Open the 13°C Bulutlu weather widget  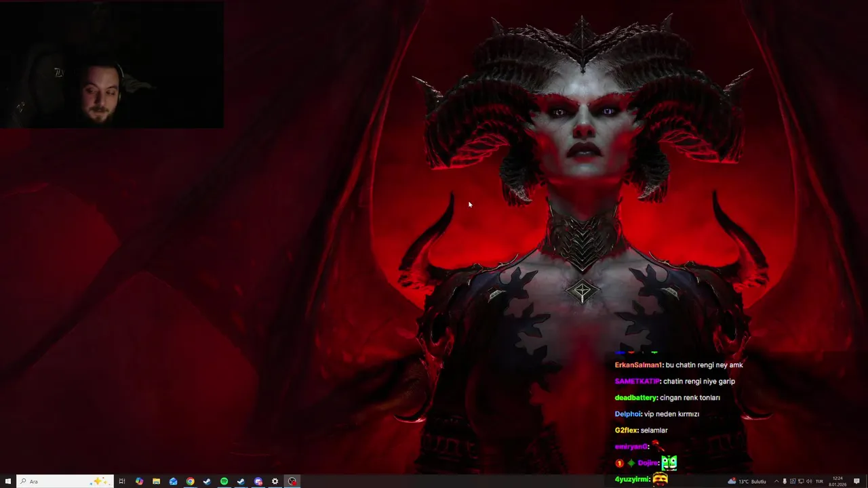(x=747, y=481)
